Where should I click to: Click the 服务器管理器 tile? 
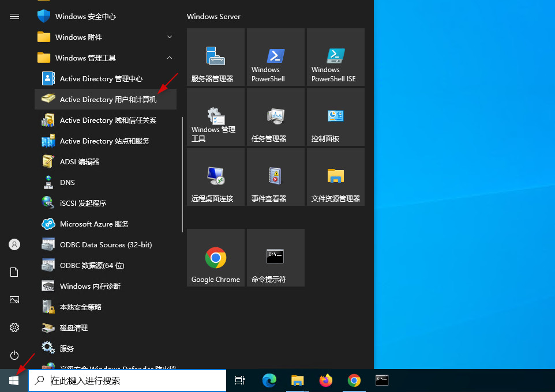(216, 57)
